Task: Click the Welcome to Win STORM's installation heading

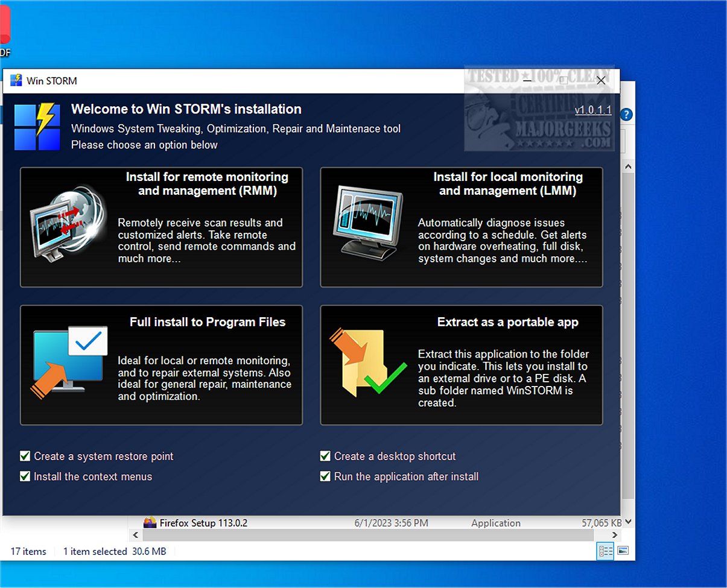Action: tap(186, 109)
